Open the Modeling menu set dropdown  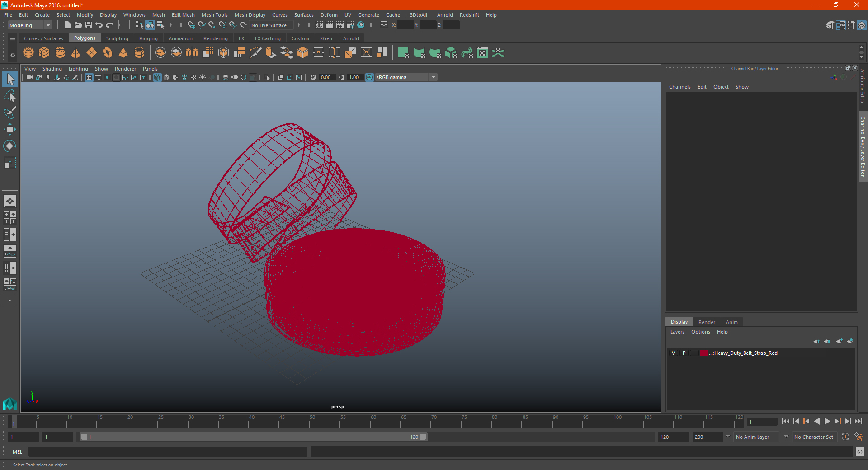pyautogui.click(x=30, y=25)
